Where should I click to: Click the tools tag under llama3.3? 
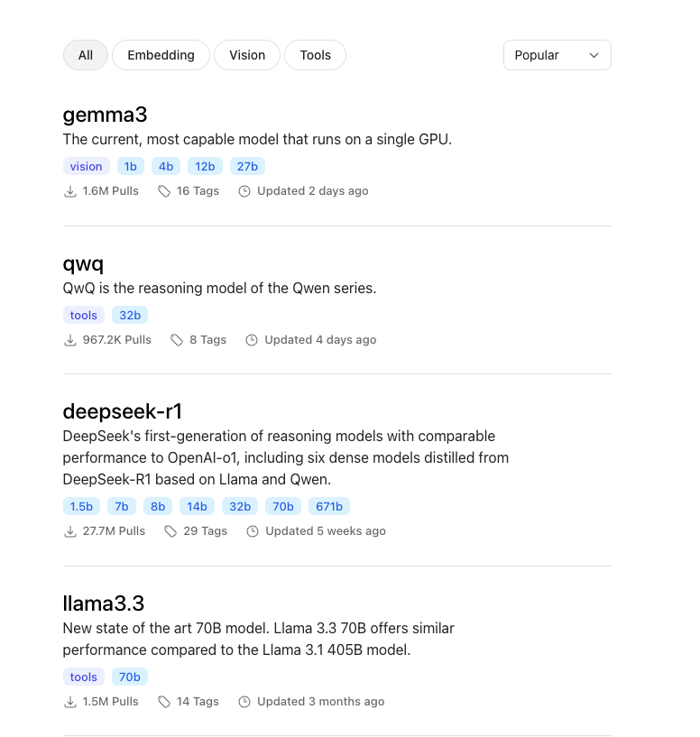(84, 677)
